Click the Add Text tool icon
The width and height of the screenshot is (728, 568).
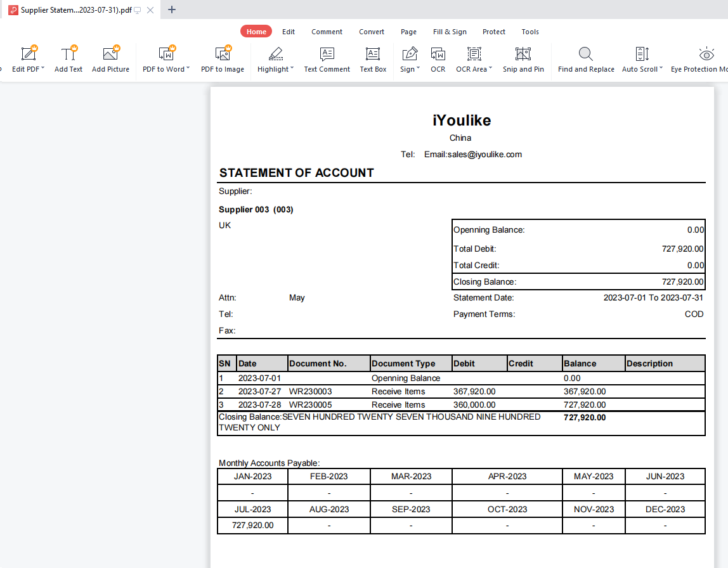click(68, 55)
